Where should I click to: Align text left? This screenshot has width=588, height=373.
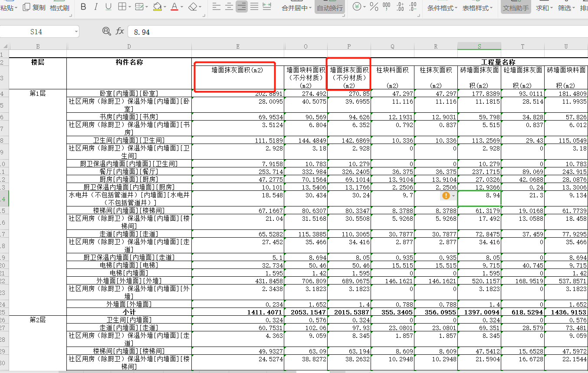click(x=217, y=7)
